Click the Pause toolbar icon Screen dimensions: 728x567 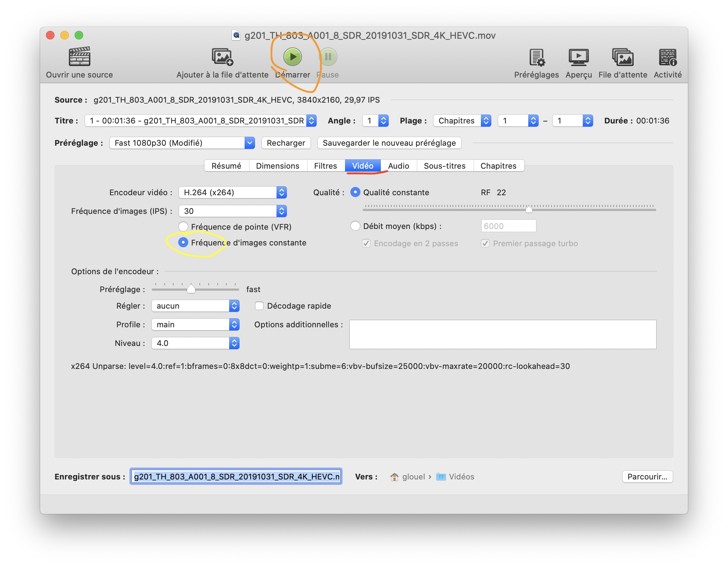click(328, 57)
